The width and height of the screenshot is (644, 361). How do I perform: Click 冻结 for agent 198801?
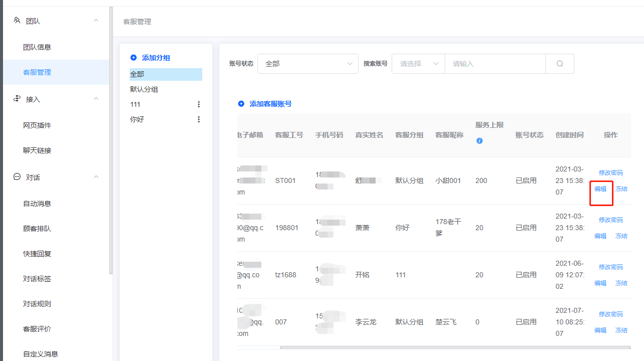[621, 236]
